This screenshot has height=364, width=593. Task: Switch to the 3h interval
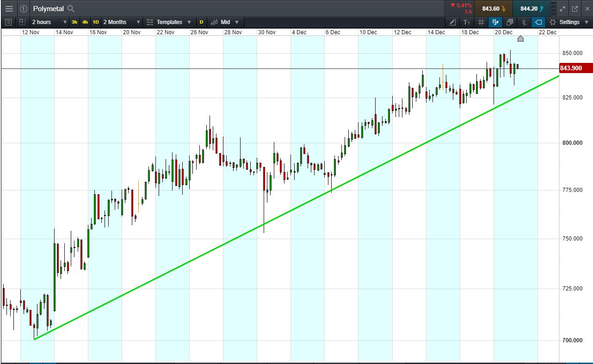tap(74, 22)
